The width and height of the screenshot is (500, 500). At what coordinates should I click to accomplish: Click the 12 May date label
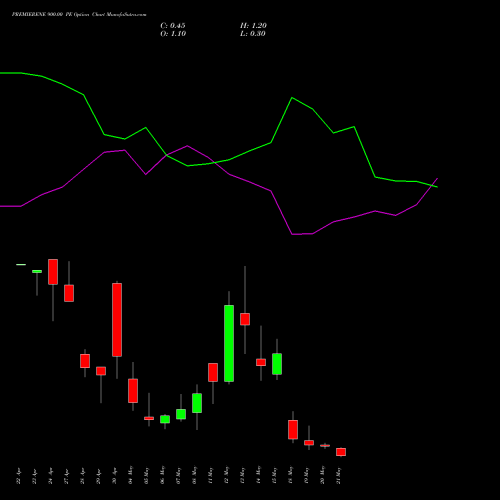pos(227,476)
